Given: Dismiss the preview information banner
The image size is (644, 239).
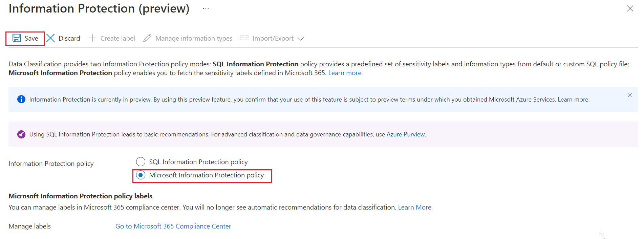Looking at the screenshot, I should 630,95.
